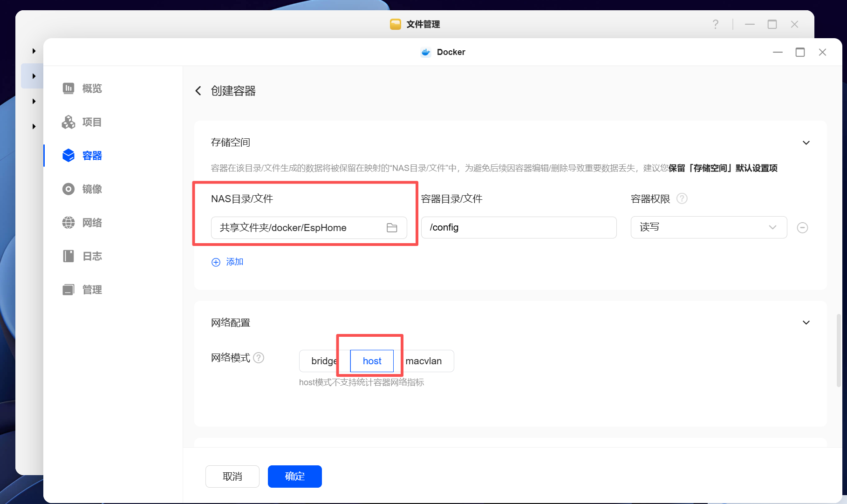Click the 取消 cancel button
This screenshot has width=847, height=504.
(232, 477)
